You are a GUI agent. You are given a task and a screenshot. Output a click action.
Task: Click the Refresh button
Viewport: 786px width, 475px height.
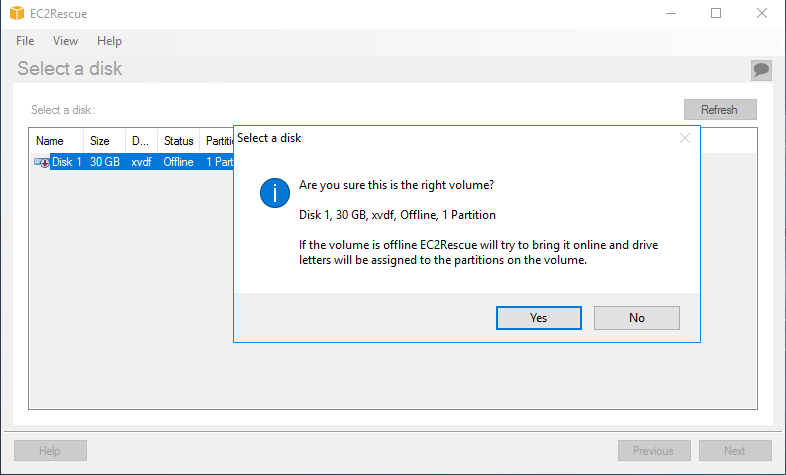point(720,110)
